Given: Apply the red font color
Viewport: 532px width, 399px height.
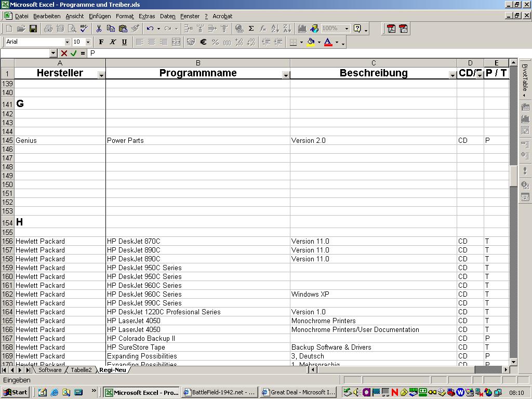Looking at the screenshot, I should (328, 42).
